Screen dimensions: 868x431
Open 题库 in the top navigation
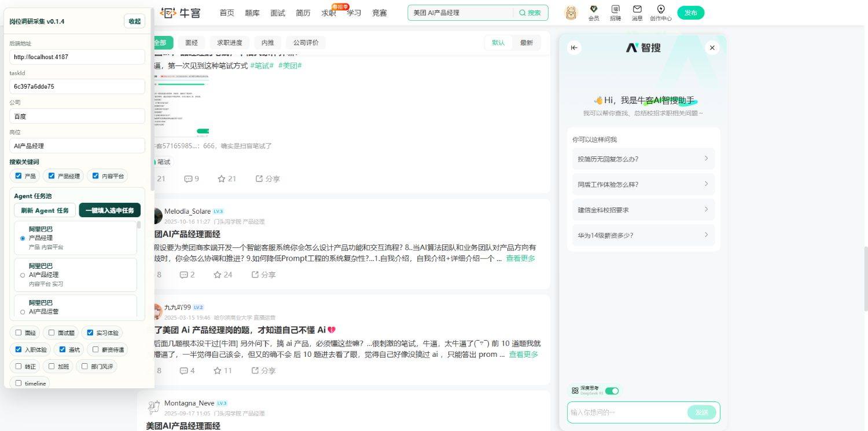(x=252, y=13)
